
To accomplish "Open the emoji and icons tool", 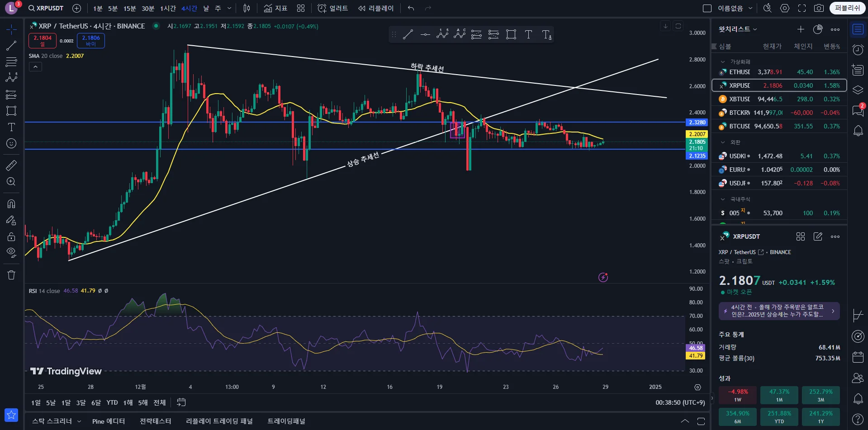I will click(x=11, y=143).
